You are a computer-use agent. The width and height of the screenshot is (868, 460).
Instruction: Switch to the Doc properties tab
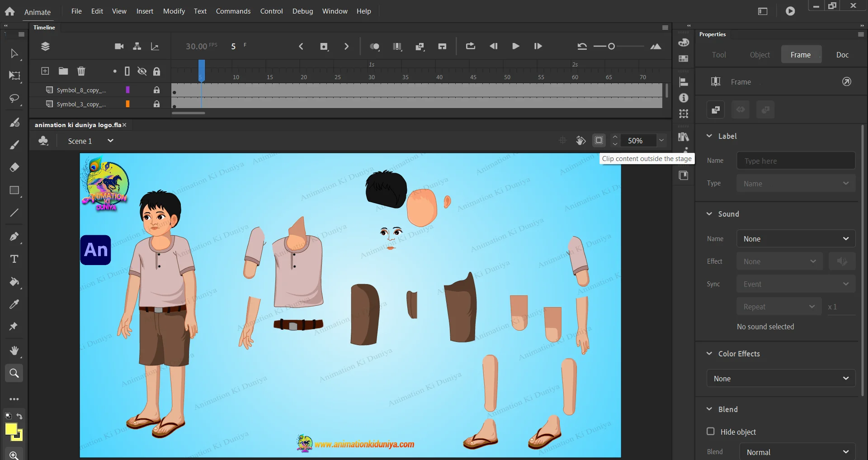[x=842, y=55]
